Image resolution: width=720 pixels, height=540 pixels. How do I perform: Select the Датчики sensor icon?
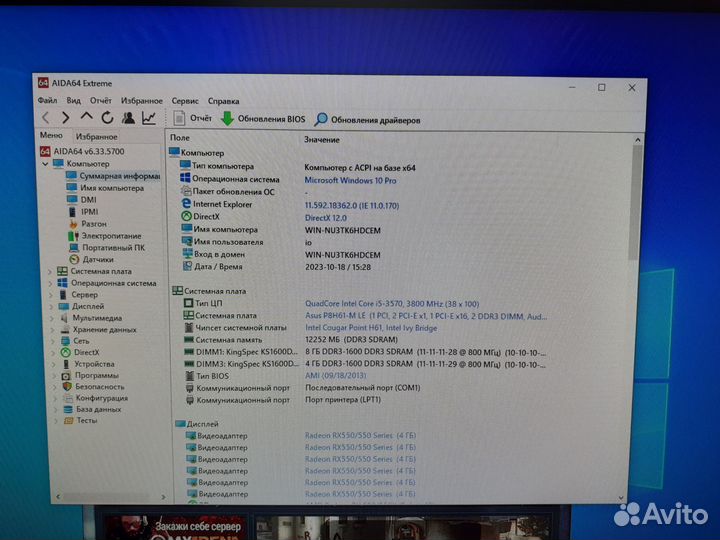coord(74,259)
